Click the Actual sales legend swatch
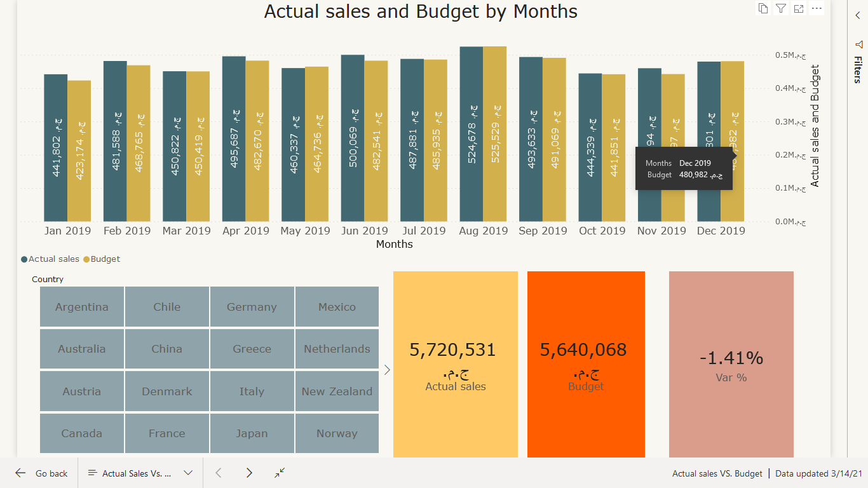 coord(24,259)
